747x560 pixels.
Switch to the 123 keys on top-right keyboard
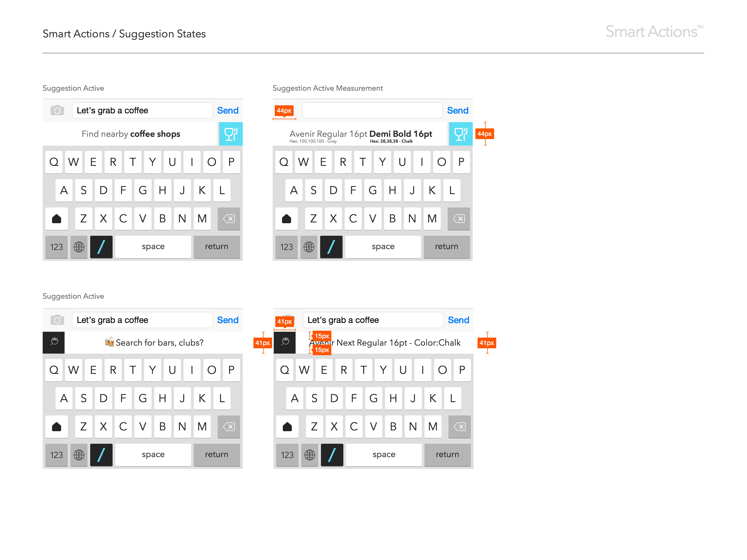[x=286, y=247]
